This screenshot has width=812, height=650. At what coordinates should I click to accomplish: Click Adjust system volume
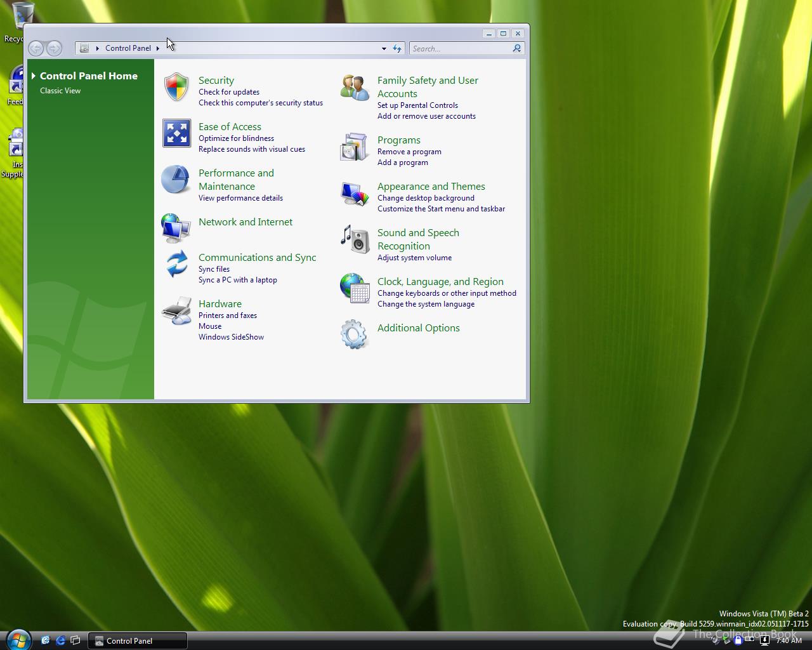tap(414, 258)
